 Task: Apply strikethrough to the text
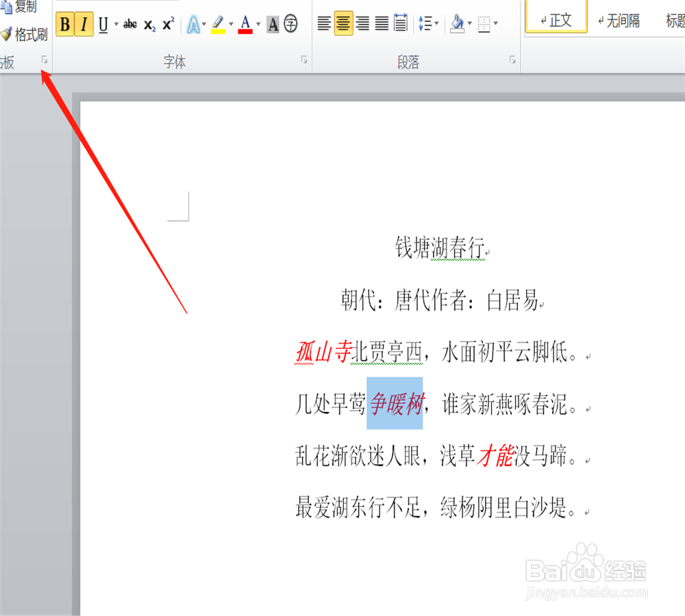pos(129,23)
